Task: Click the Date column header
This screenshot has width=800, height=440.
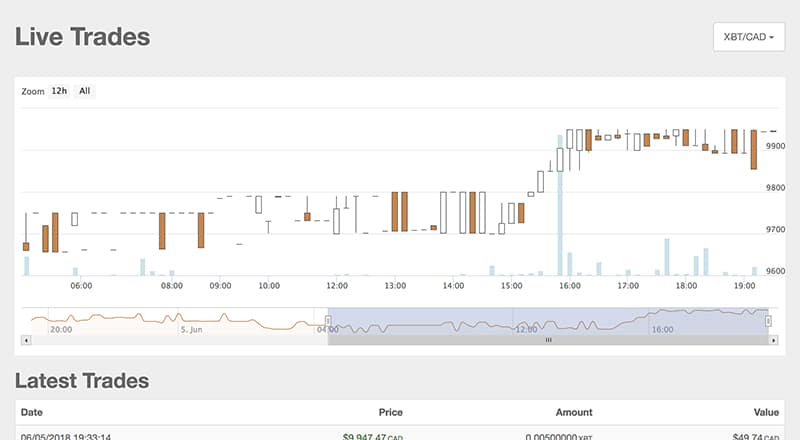Action: click(x=32, y=412)
